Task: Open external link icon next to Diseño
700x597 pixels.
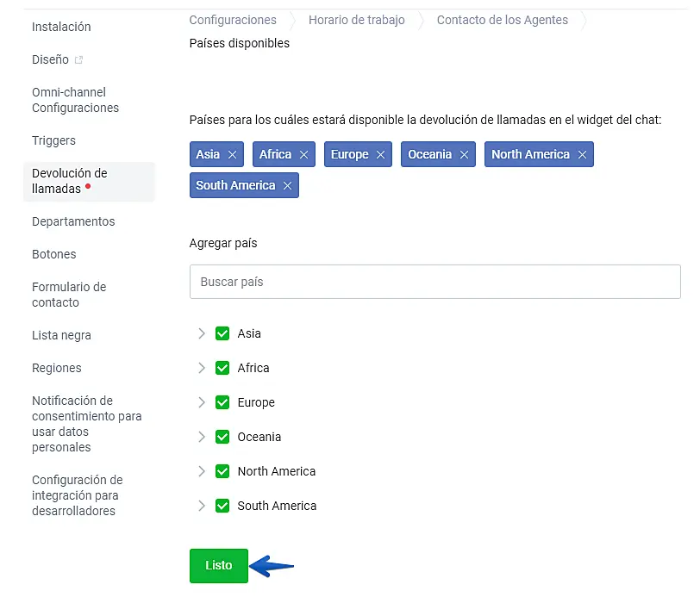Action: pyautogui.click(x=79, y=60)
